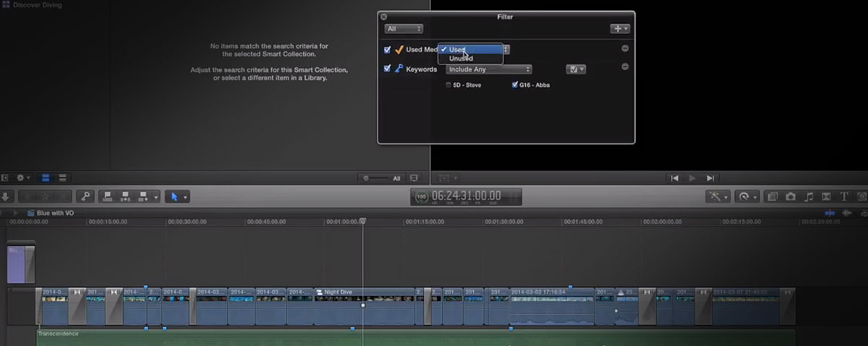
Task: Open the Effects browser icon
Action: point(773,196)
